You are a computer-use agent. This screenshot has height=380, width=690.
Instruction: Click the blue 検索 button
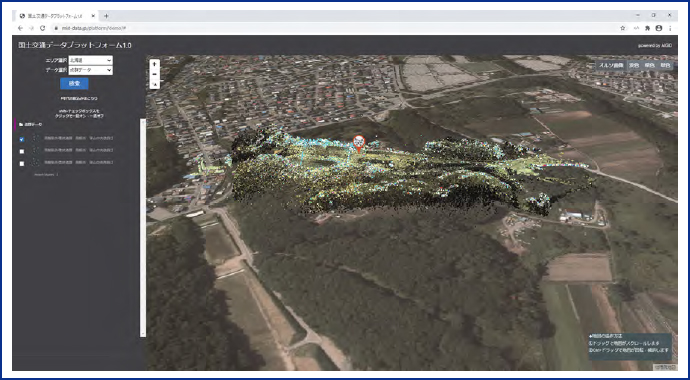click(74, 84)
